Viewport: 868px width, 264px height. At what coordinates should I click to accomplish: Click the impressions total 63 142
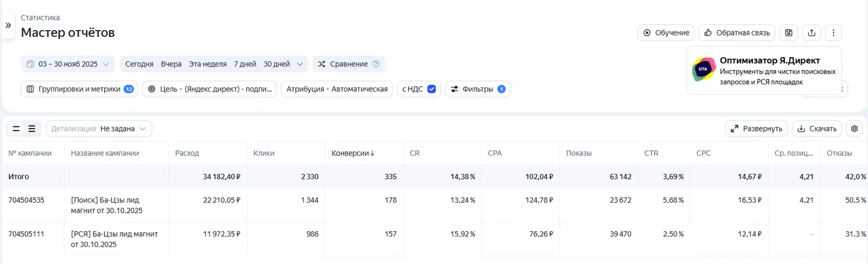click(x=620, y=177)
